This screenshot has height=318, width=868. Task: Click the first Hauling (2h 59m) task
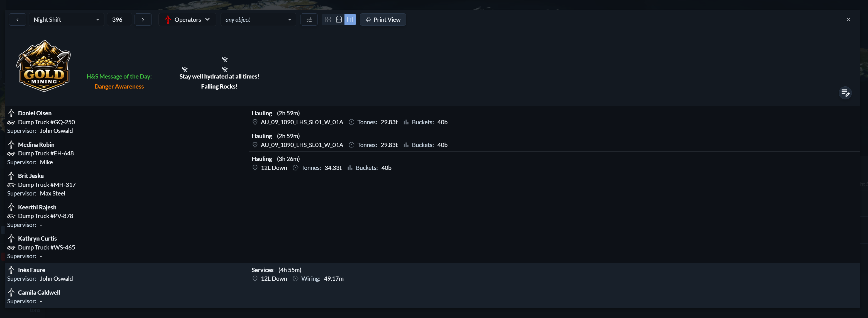click(276, 113)
